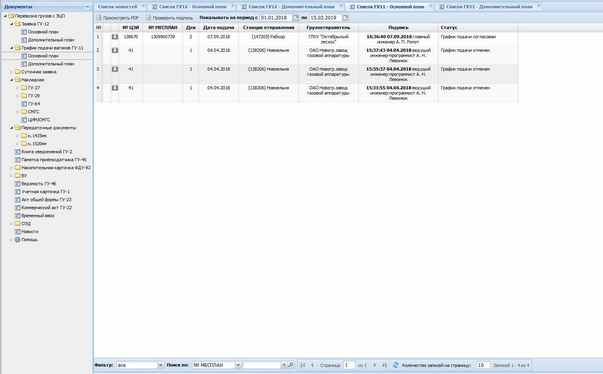Close the Список ГУ12 - Основной план tab
This screenshot has width=603, height=374.
tap(233, 5)
